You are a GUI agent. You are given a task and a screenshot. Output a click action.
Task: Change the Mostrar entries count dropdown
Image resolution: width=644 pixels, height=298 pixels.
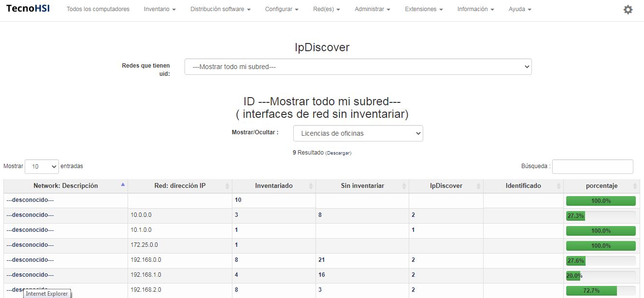point(42,167)
